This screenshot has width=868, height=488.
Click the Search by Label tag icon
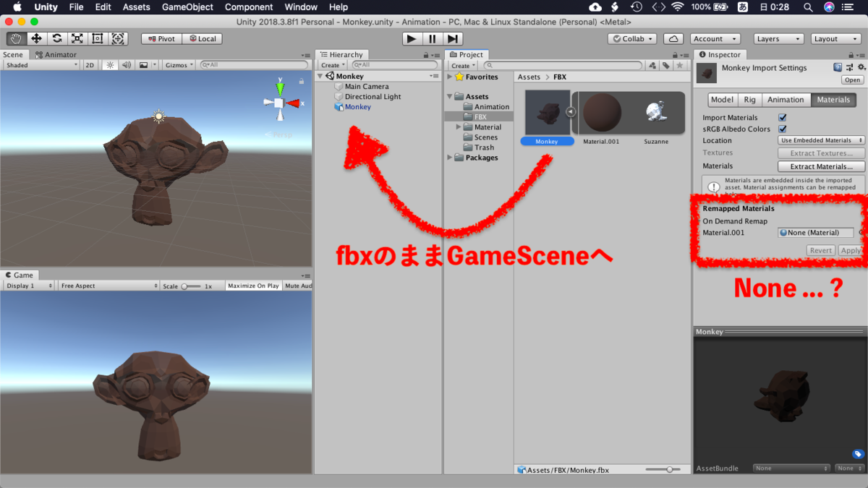pyautogui.click(x=665, y=65)
